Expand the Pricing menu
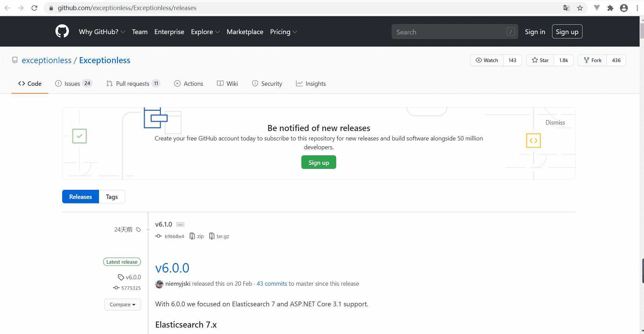Image resolution: width=644 pixels, height=334 pixels. click(x=283, y=32)
